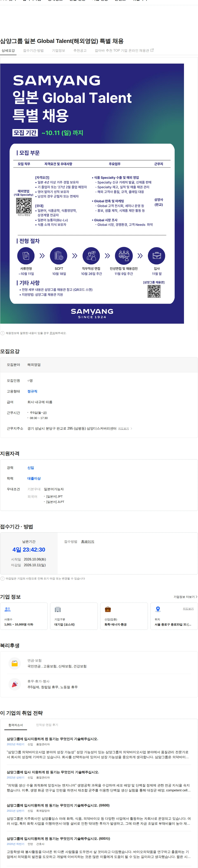Switch to the 접수기간·방법 tab
The image size is (198, 868).
(x=33, y=51)
